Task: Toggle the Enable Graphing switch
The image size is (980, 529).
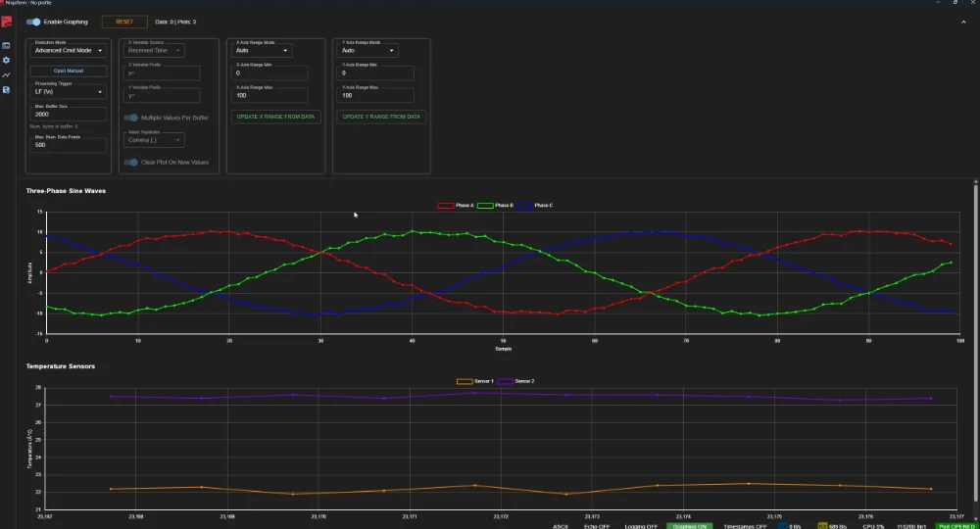Action: pos(33,22)
